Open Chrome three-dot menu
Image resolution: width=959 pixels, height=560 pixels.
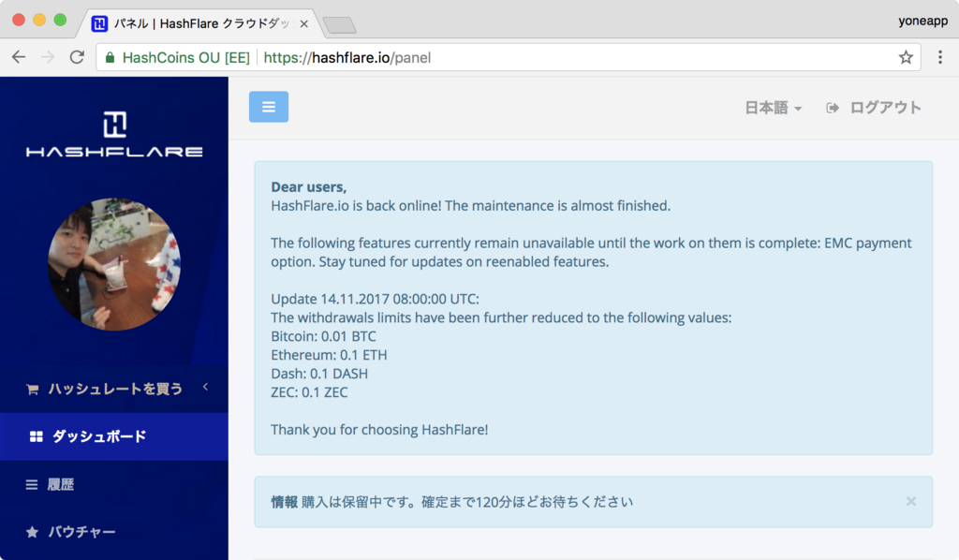(940, 57)
